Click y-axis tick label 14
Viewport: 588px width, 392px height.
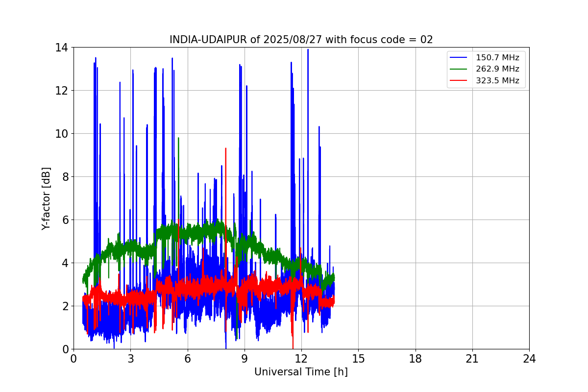tap(61, 48)
